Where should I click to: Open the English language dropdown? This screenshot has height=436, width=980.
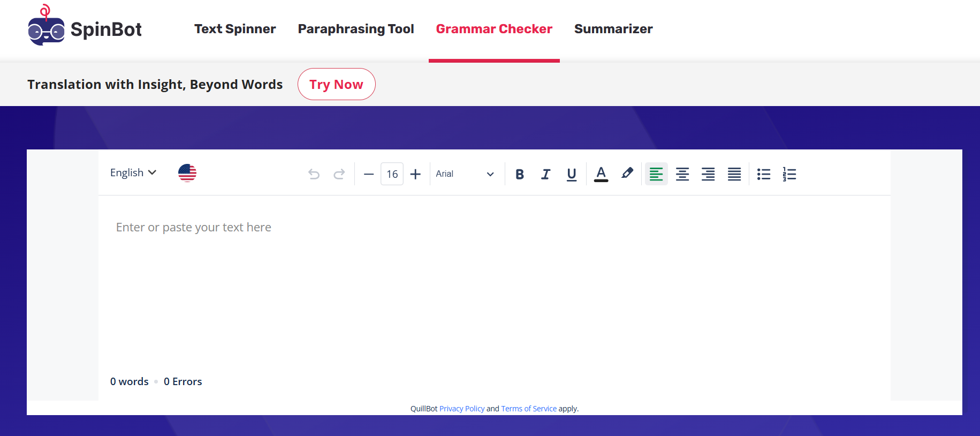(x=133, y=172)
